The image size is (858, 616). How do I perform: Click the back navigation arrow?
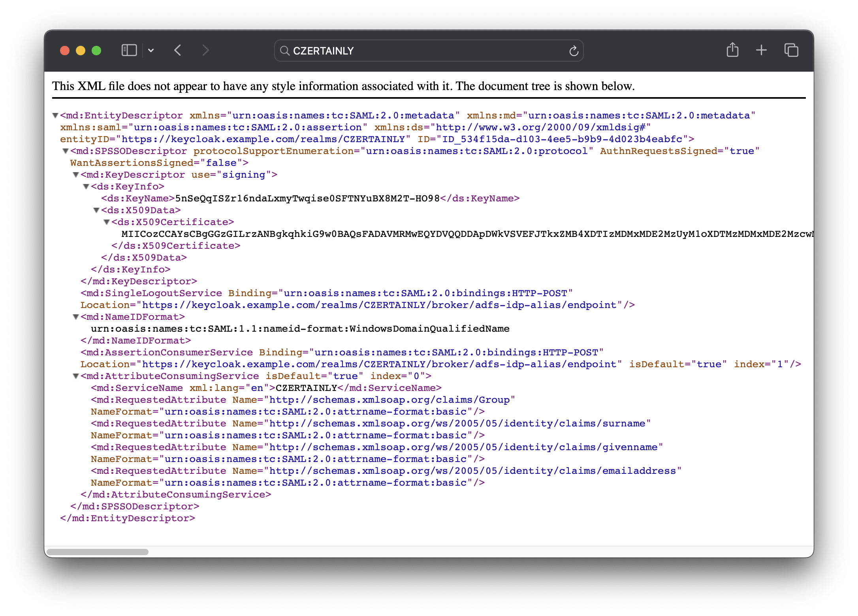(x=177, y=50)
